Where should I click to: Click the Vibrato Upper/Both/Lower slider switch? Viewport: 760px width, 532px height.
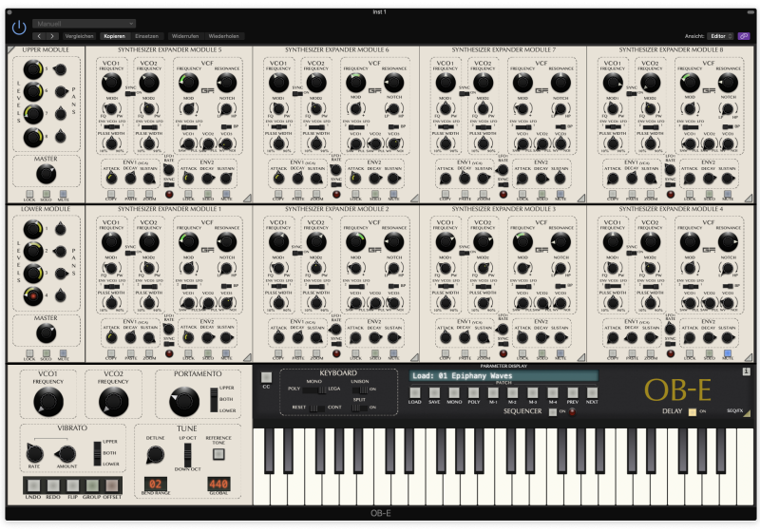[x=98, y=453]
